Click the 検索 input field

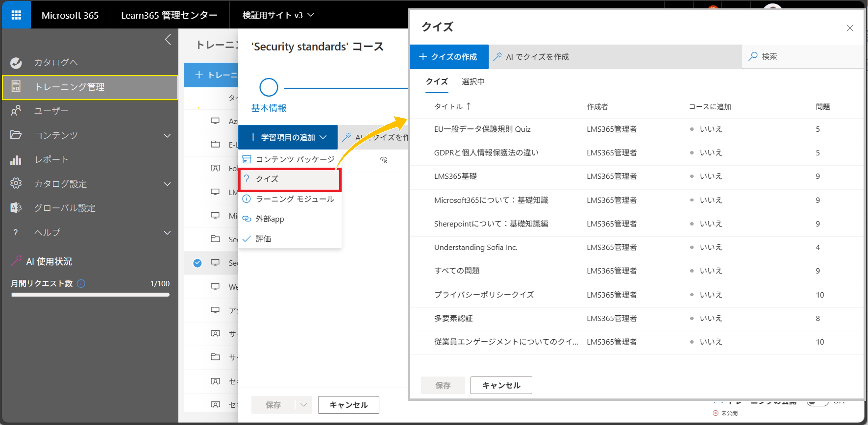point(802,57)
